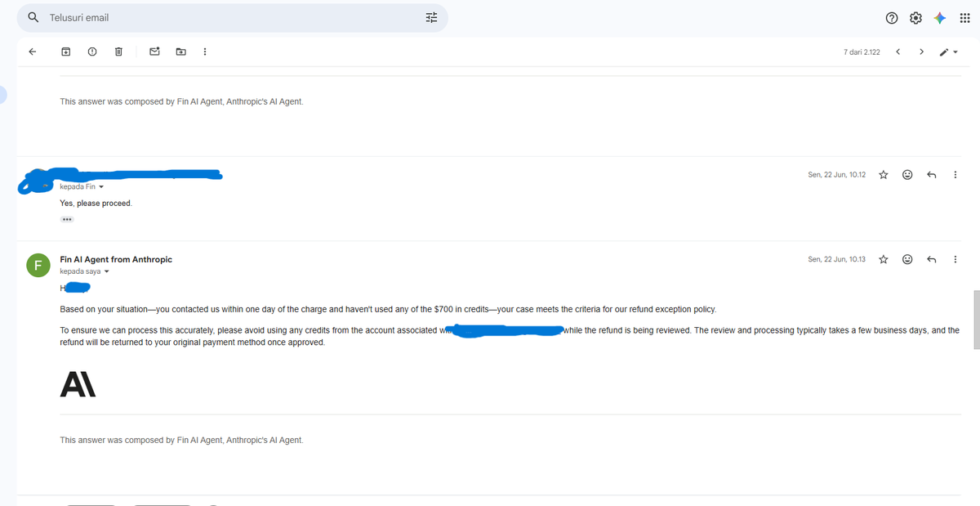This screenshot has width=980, height=506.
Task: Report conversation as spam
Action: (92, 51)
